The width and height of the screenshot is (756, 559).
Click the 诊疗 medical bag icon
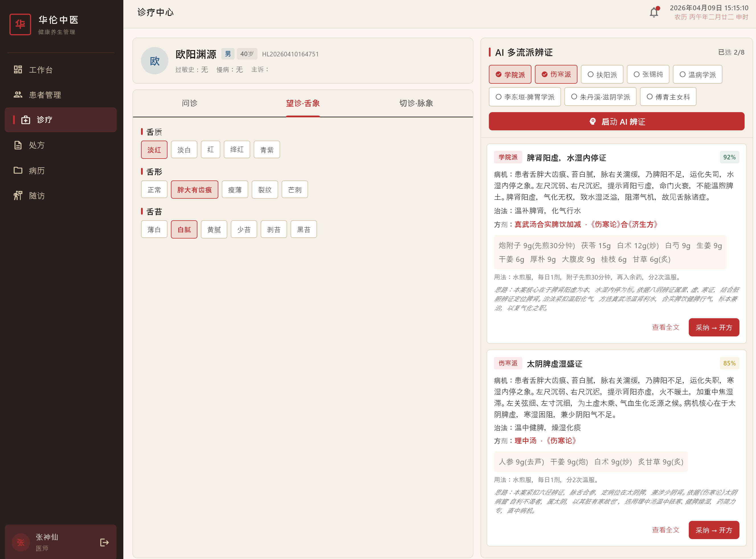26,120
